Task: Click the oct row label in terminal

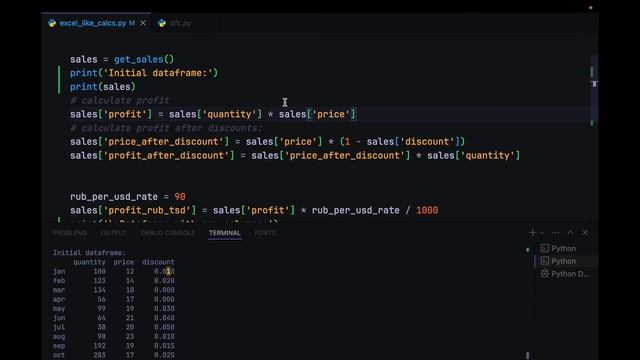Action: click(59, 355)
